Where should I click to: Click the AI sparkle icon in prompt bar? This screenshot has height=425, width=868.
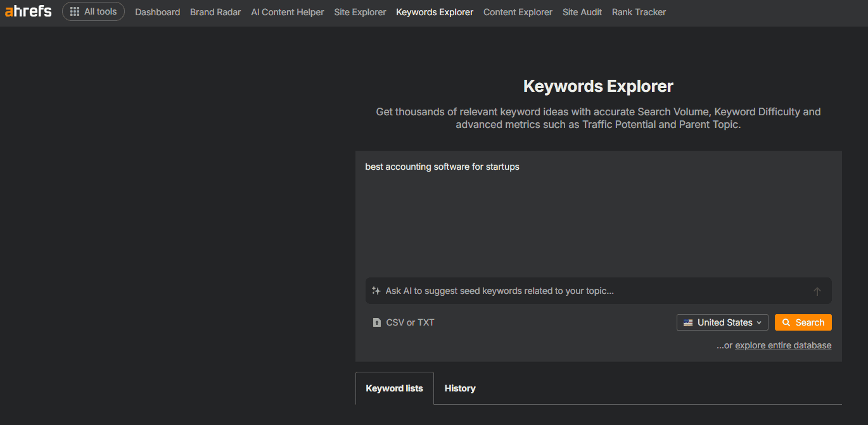pyautogui.click(x=376, y=291)
